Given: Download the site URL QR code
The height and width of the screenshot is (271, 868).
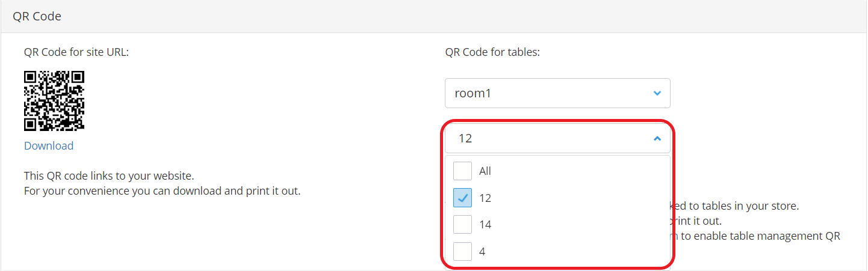Looking at the screenshot, I should pyautogui.click(x=49, y=146).
